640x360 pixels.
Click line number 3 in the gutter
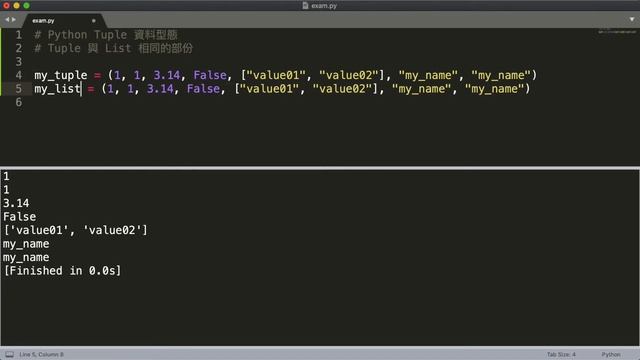[19, 62]
